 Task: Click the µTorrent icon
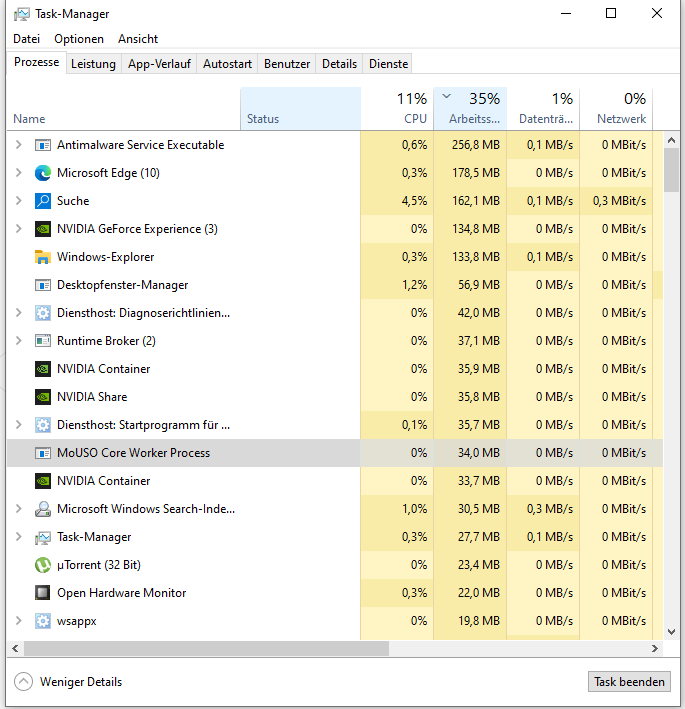43,565
